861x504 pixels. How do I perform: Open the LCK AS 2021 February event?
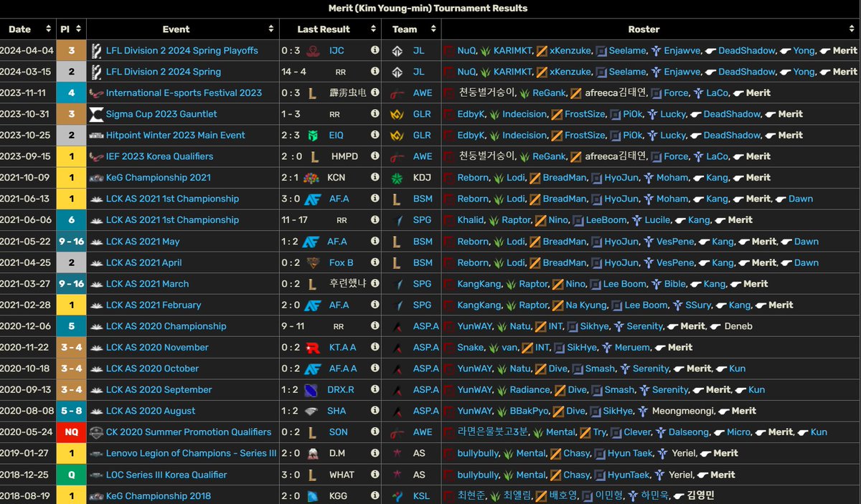point(154,305)
